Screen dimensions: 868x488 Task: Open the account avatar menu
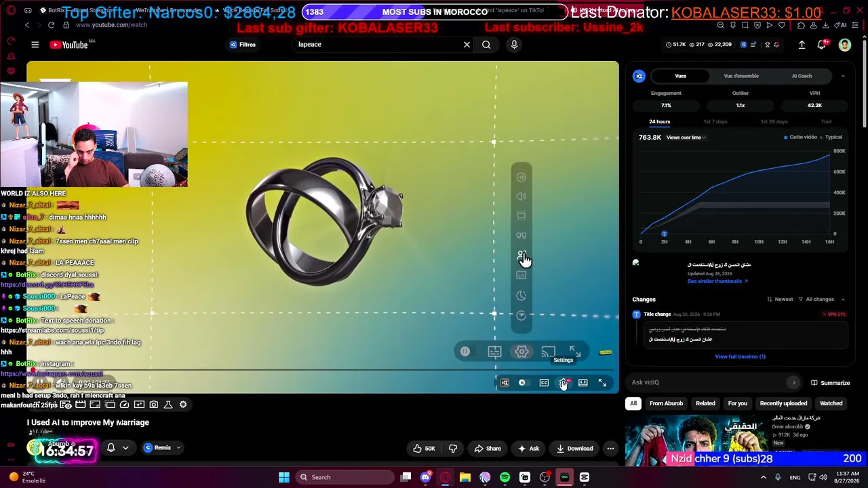tap(845, 45)
